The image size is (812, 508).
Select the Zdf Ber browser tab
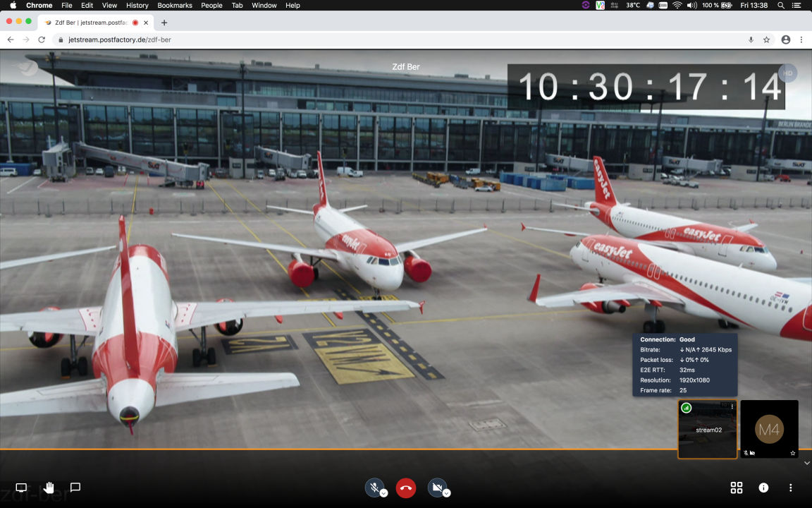pyautogui.click(x=95, y=23)
